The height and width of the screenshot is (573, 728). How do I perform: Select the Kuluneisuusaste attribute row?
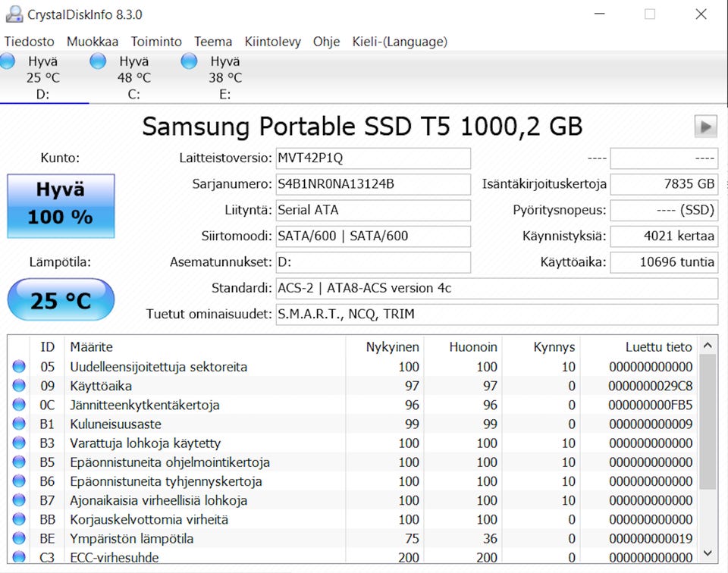click(x=353, y=424)
